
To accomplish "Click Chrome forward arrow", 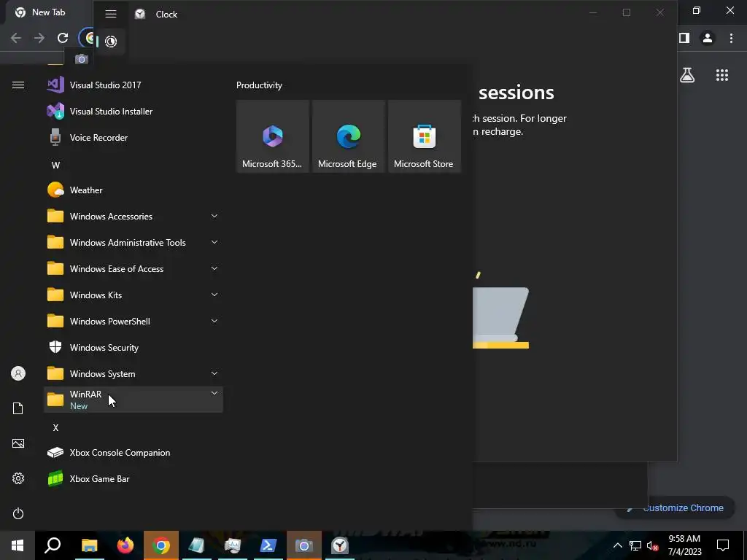I will point(39,38).
